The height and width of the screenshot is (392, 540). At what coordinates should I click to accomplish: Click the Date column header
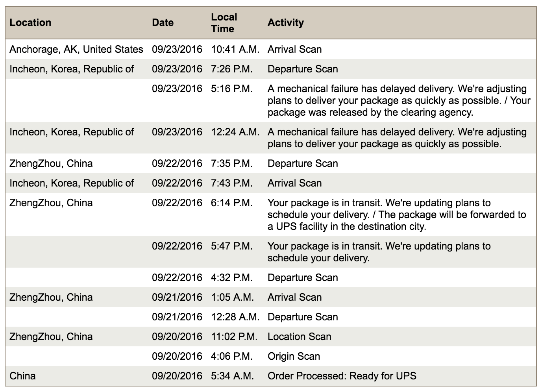tap(163, 22)
